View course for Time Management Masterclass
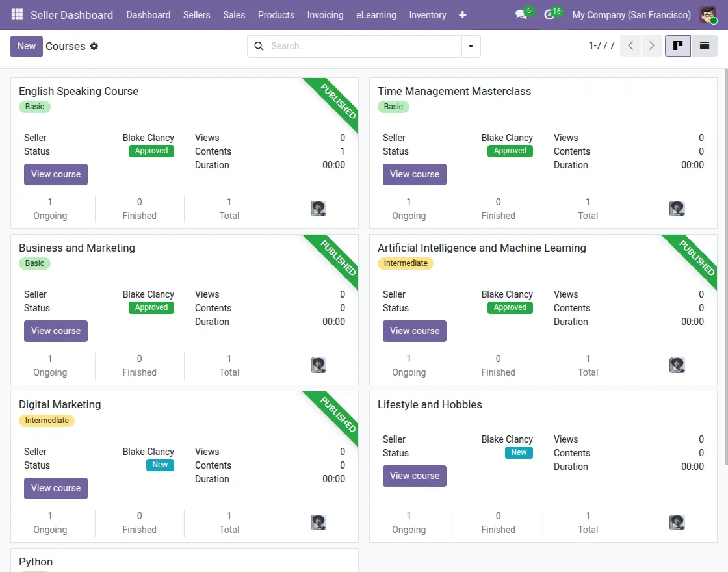 point(415,175)
